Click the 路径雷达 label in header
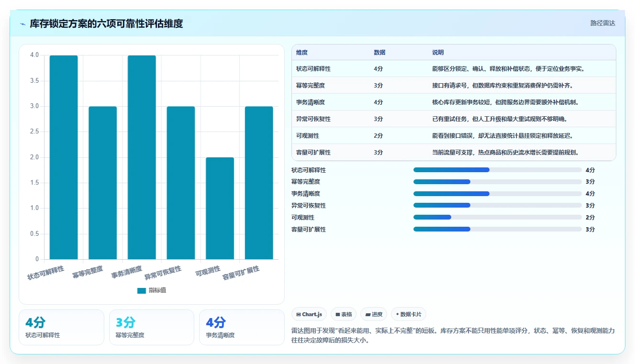Viewport: 635px width, 364px height. pos(602,23)
